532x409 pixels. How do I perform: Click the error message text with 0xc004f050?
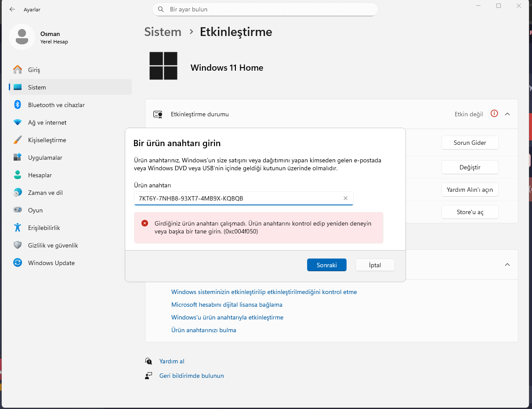tap(263, 227)
